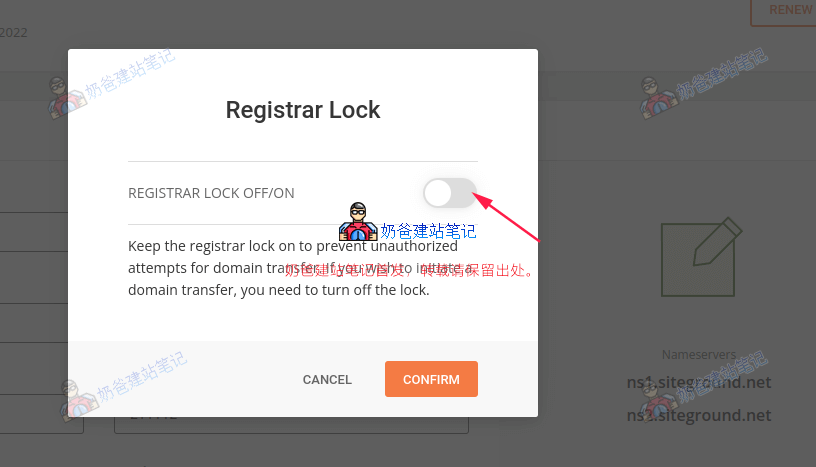Confirm the registrar lock change

click(x=431, y=380)
